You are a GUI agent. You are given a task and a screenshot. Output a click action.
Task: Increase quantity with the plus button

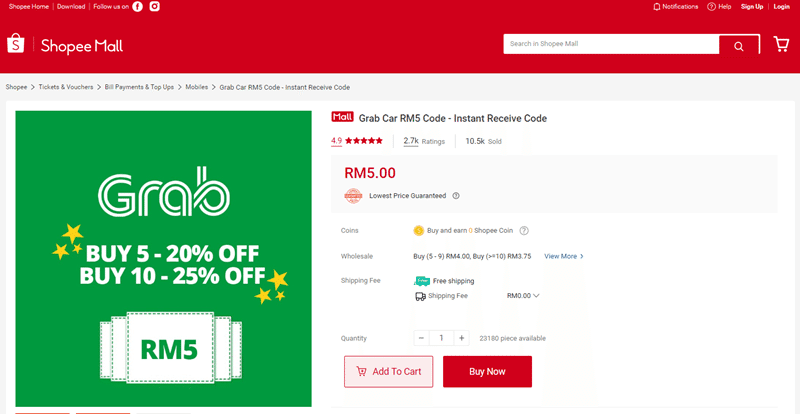point(461,338)
